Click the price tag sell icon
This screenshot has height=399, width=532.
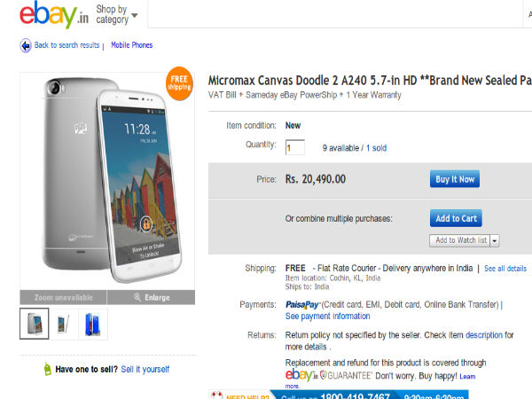[47, 369]
